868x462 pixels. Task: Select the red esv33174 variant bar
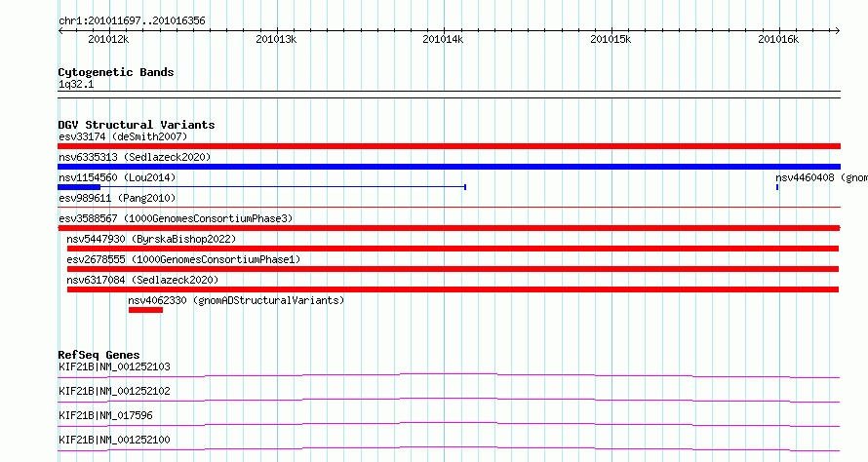449,146
